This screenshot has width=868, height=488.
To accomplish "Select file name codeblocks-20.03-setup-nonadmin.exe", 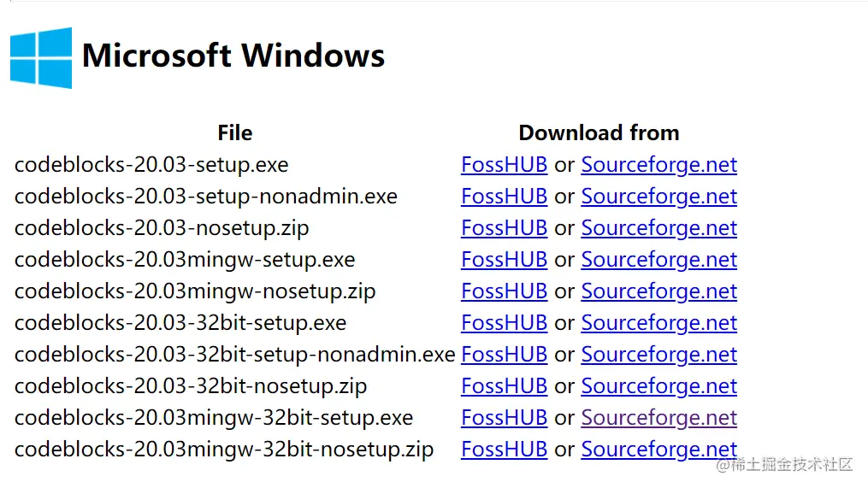I will click(x=206, y=197).
